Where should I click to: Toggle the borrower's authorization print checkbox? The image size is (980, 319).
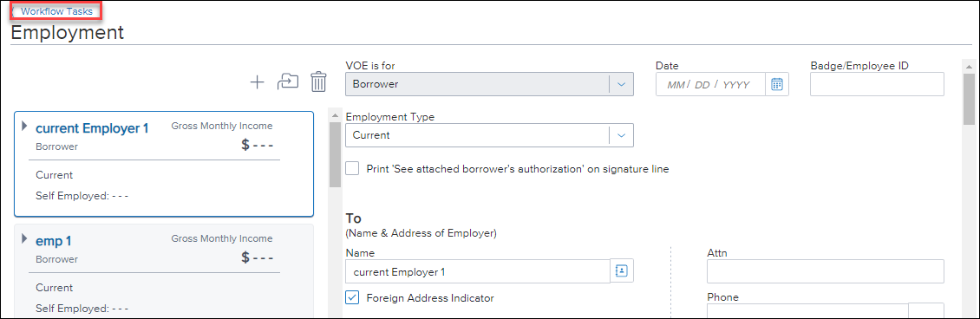(352, 168)
